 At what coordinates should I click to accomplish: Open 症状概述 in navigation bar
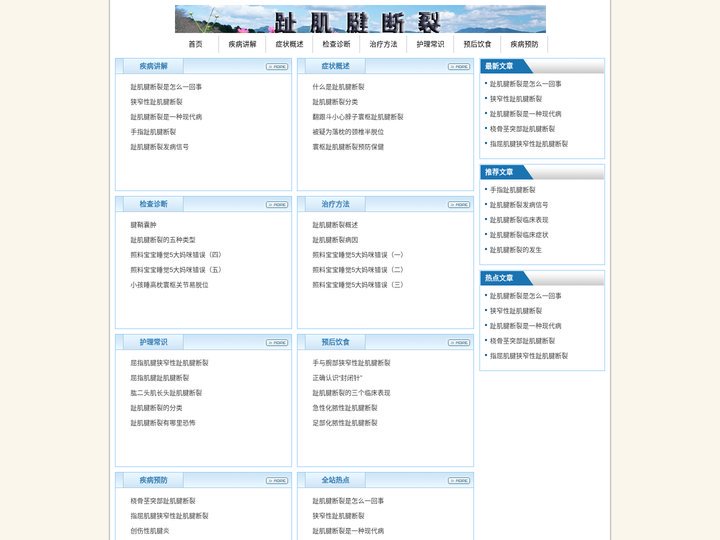289,44
